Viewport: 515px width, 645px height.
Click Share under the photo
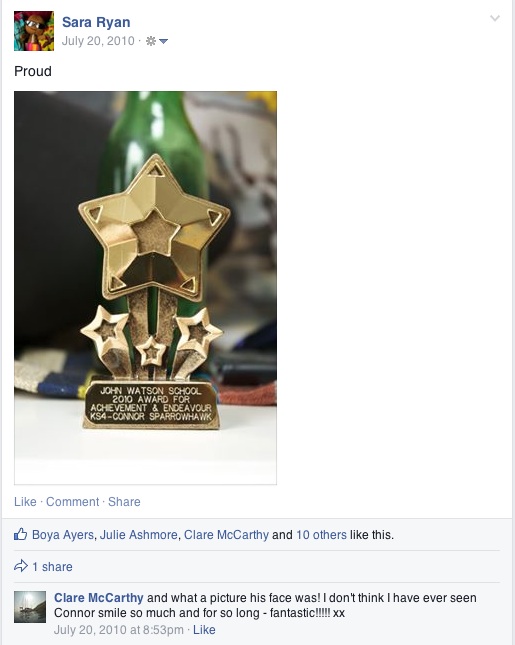coord(124,501)
